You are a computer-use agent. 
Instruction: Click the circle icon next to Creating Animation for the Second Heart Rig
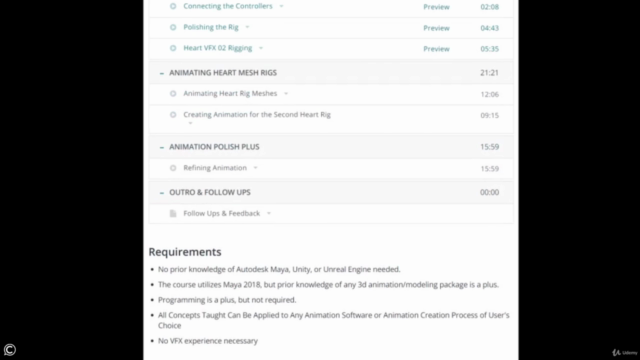pos(173,115)
